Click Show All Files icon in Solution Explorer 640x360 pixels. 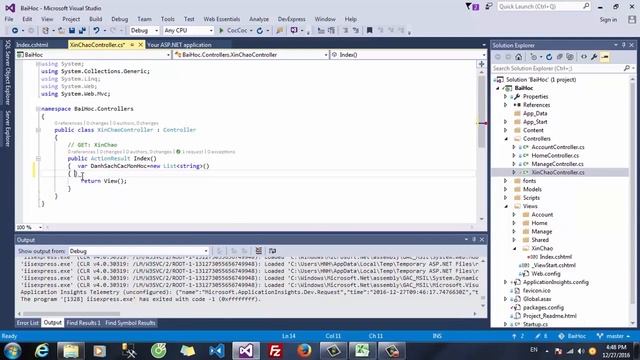pyautogui.click(x=570, y=57)
